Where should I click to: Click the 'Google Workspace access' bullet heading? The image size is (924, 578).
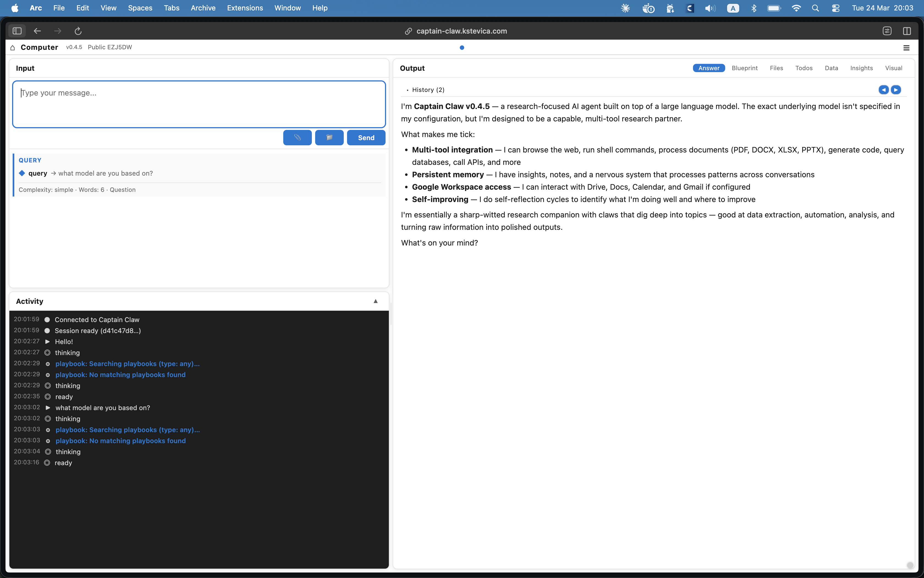(461, 187)
